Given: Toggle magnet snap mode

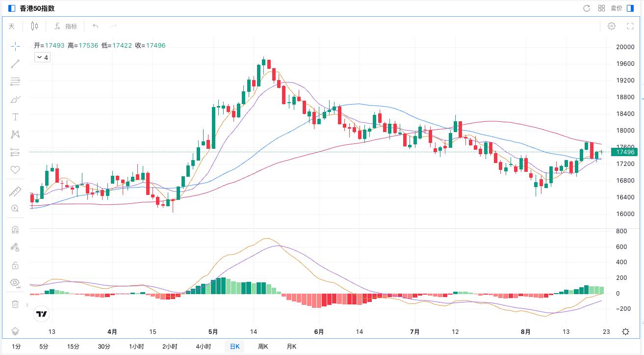Looking at the screenshot, I should click(15, 230).
